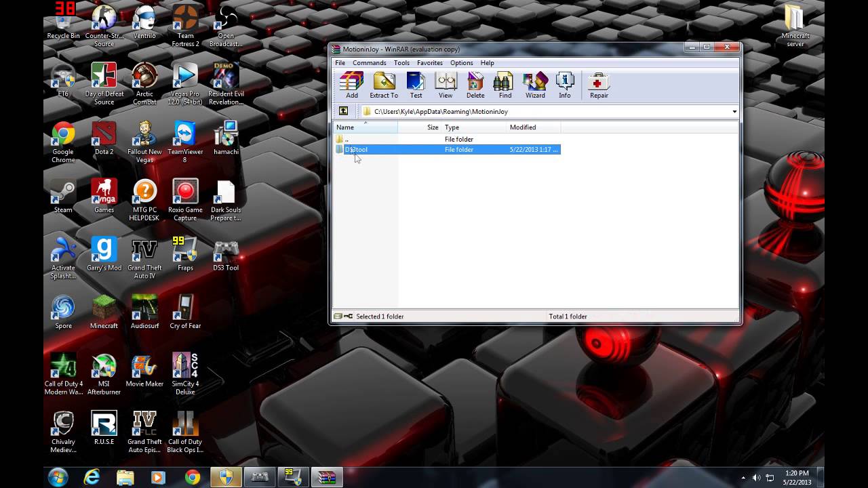Screen dimensions: 868x488
Task: Open the Tools menu
Action: tap(401, 63)
